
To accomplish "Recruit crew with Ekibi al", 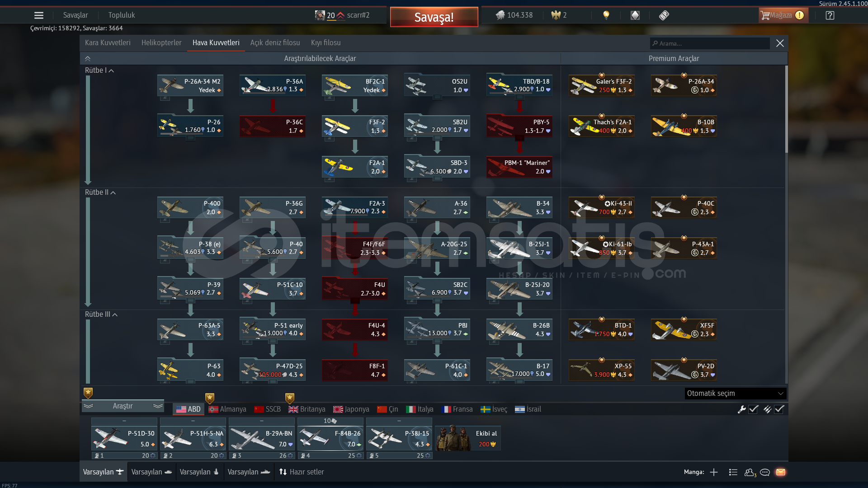I will (x=468, y=438).
